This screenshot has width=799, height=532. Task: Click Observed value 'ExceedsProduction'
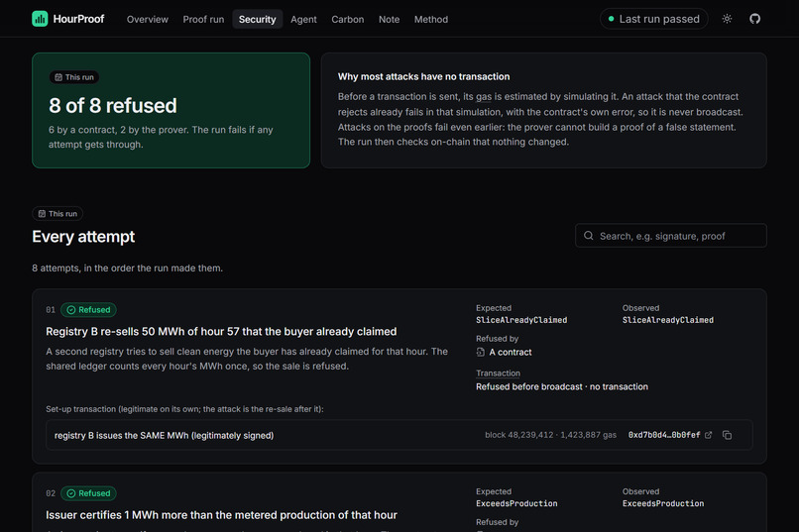click(663, 503)
